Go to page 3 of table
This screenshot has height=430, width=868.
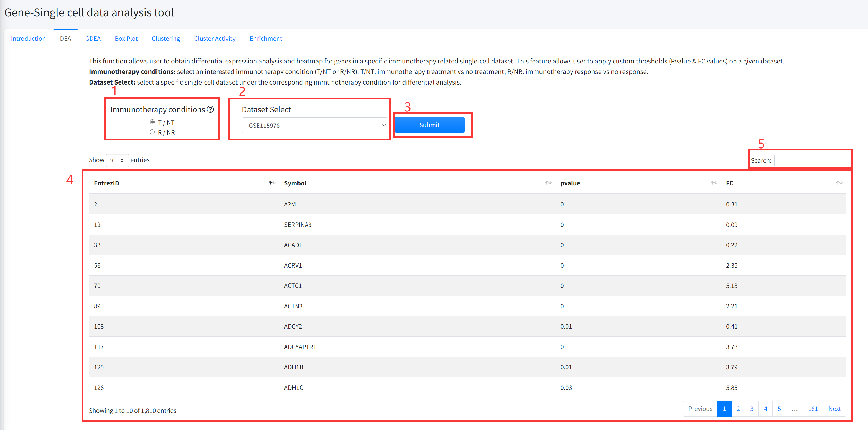click(751, 408)
